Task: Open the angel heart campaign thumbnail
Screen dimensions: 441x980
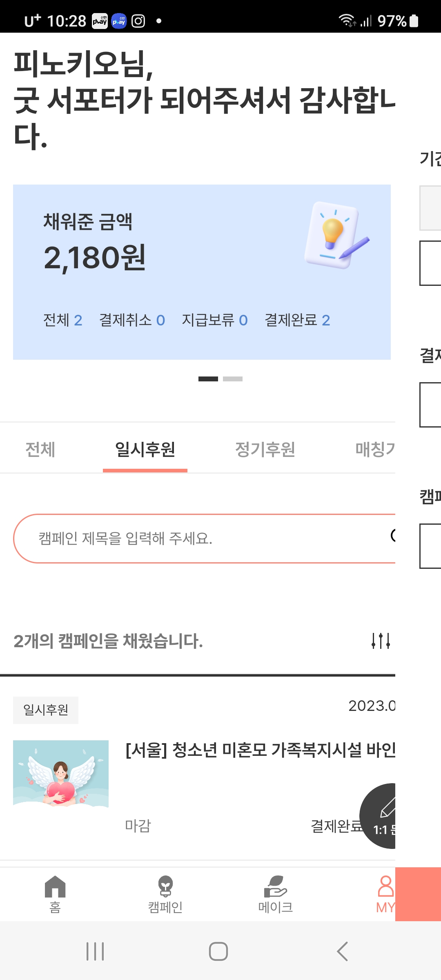Action: 61,773
